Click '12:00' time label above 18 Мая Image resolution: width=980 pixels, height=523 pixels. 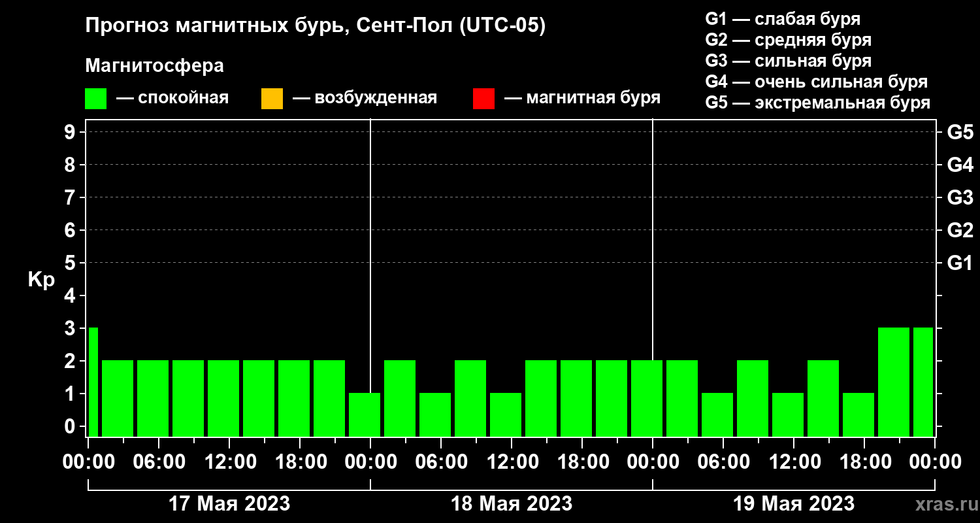point(512,462)
